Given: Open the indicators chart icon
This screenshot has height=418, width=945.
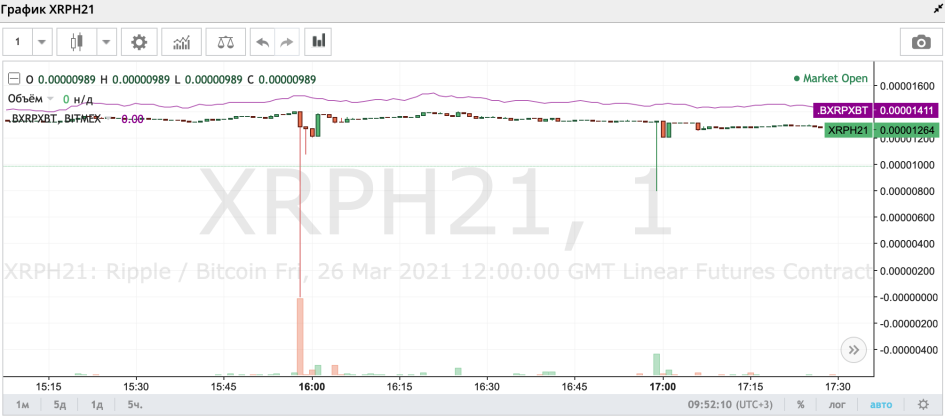Looking at the screenshot, I should point(181,42).
